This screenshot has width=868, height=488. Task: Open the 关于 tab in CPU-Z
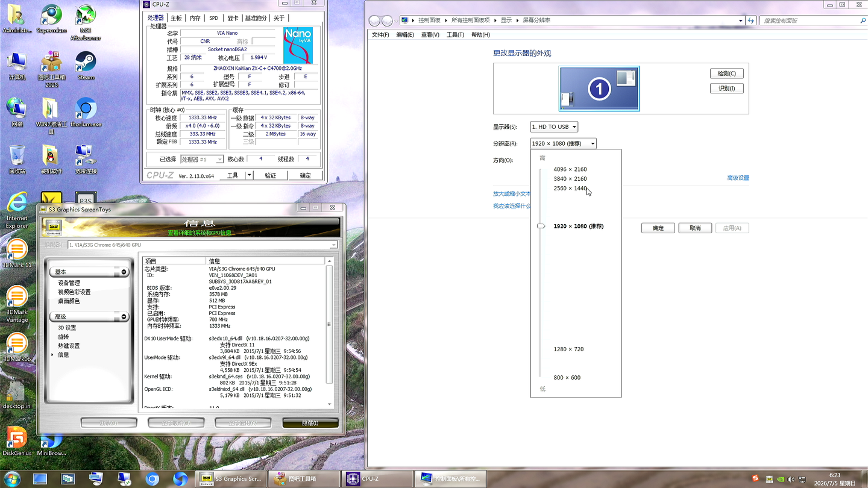[279, 18]
